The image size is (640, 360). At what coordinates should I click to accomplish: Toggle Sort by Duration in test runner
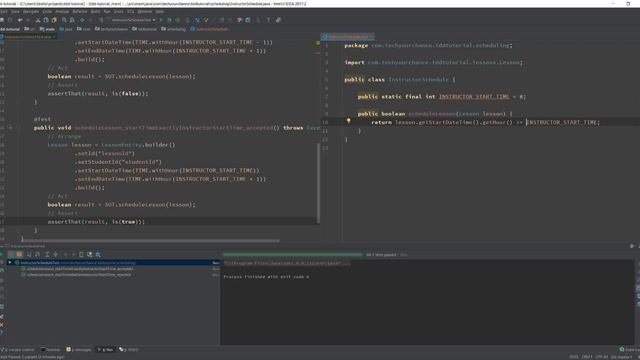pyautogui.click(x=38, y=254)
